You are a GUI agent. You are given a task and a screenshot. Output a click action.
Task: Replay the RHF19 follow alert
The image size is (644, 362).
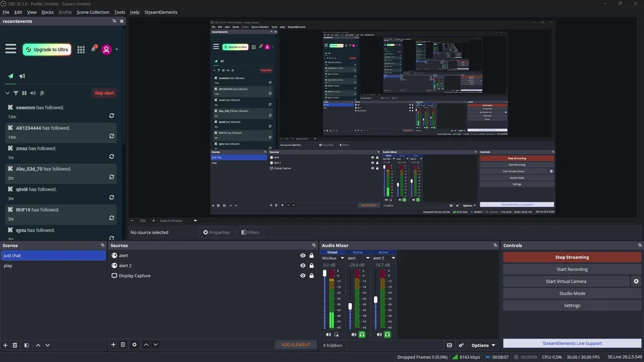pyautogui.click(x=112, y=218)
